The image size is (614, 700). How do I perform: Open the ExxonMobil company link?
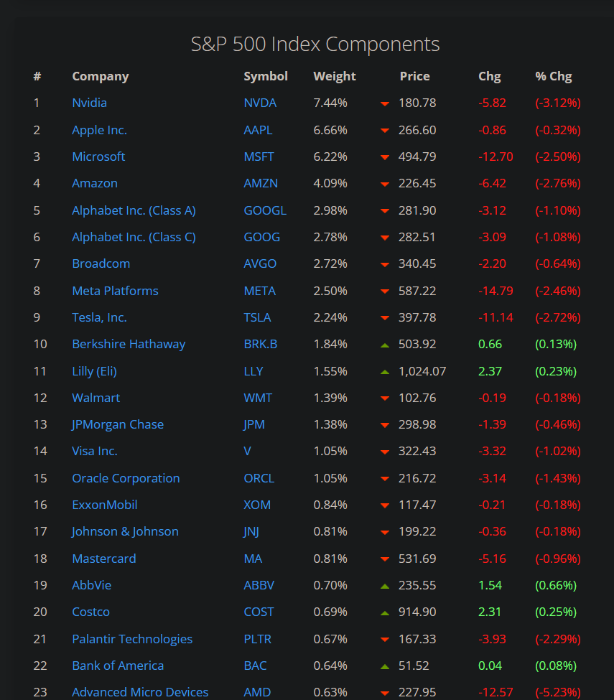[x=105, y=505]
